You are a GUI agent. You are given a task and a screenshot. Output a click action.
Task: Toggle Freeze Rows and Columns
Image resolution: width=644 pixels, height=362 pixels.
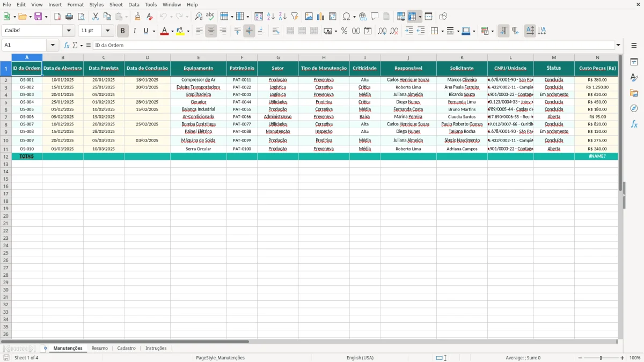412,17
